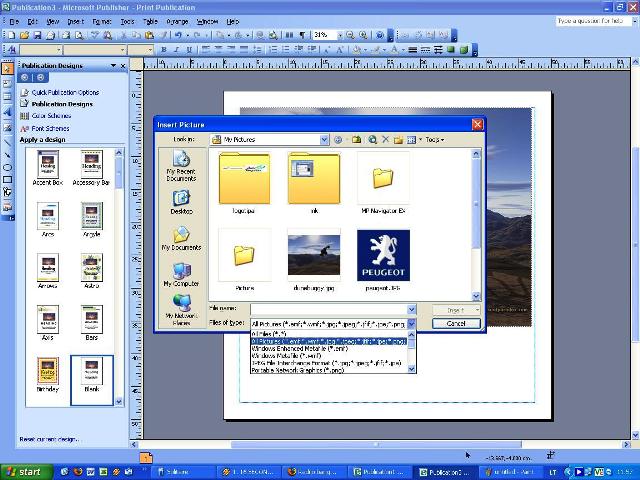Open My Recent Documents in places bar

coord(181,165)
